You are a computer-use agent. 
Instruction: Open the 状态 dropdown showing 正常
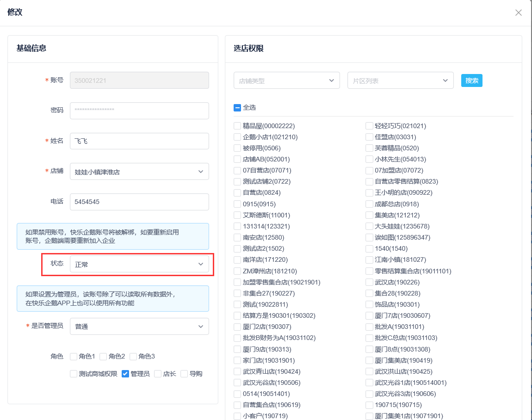[x=139, y=264]
